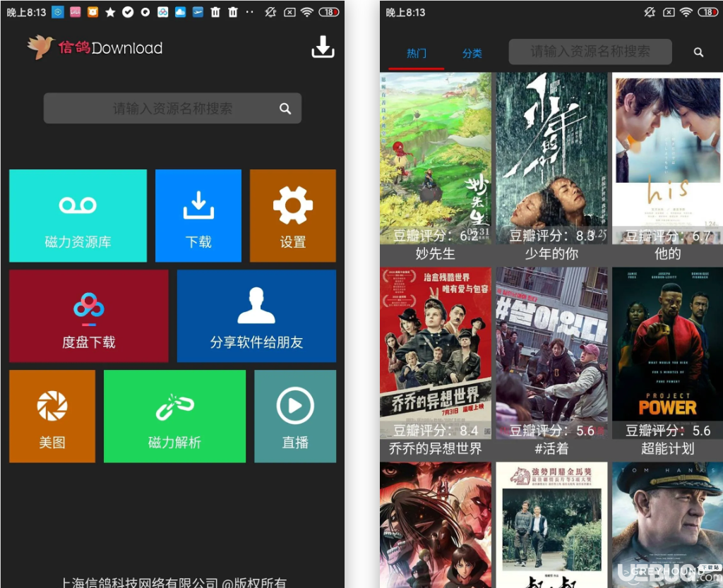Tap the 信鸽Download logo
Image resolution: width=723 pixels, height=588 pixels.
click(95, 47)
